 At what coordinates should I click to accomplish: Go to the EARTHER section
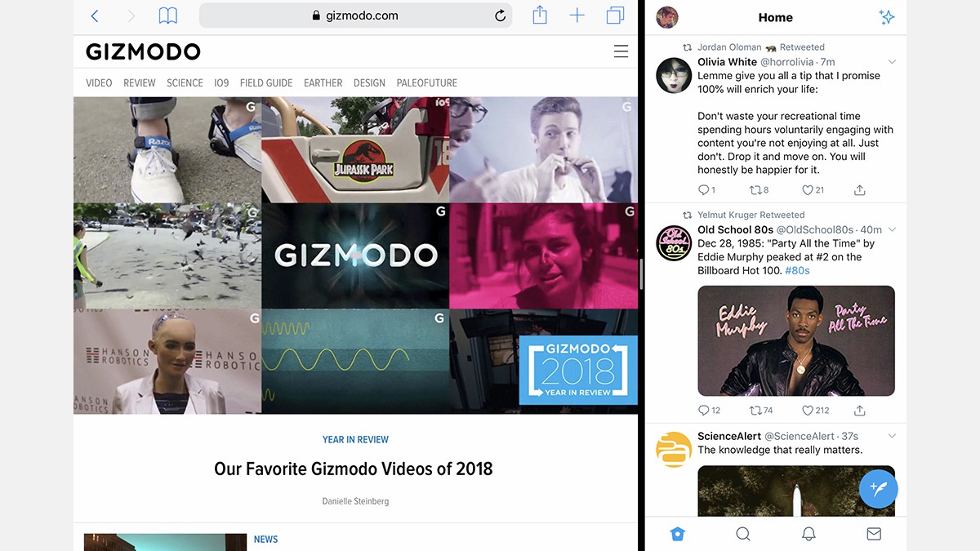click(323, 83)
